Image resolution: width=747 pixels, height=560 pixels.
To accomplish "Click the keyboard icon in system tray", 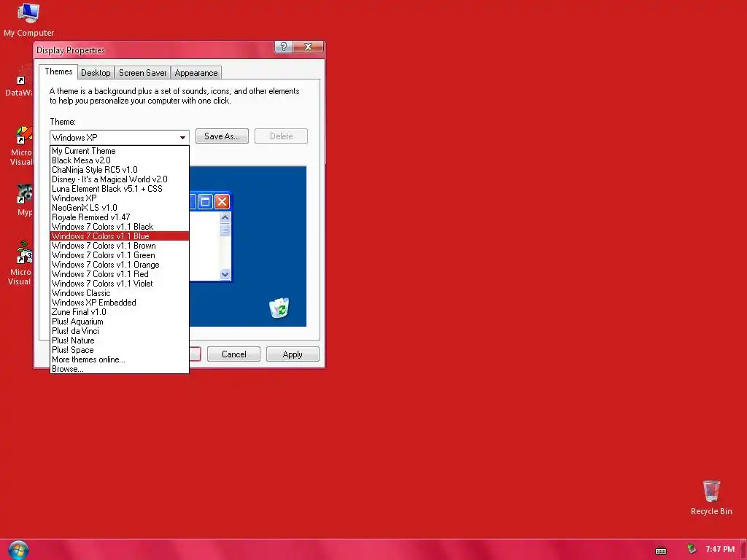I will click(661, 551).
